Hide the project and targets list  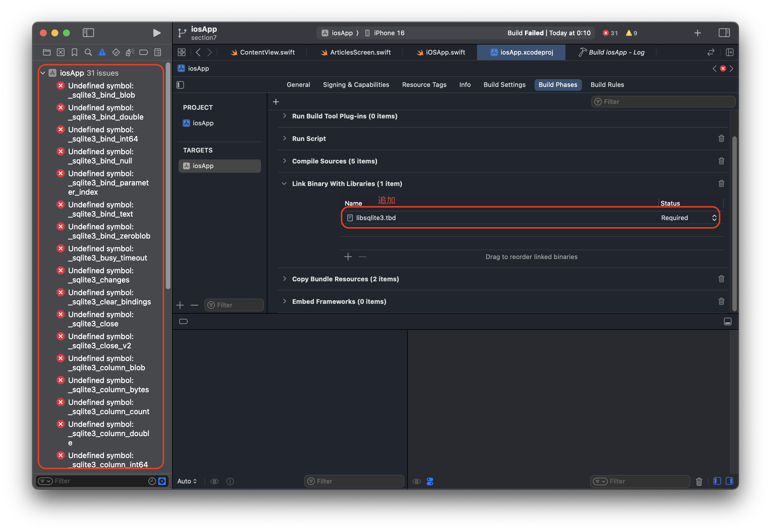click(x=180, y=85)
